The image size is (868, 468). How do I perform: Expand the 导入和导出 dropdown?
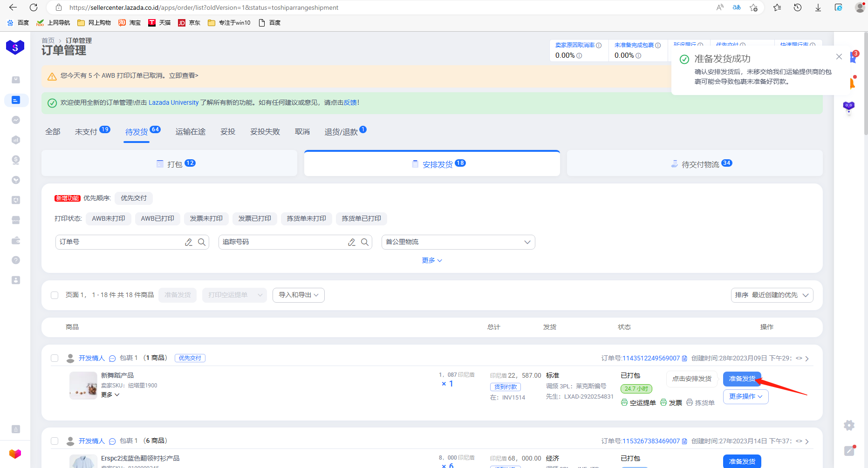click(298, 295)
